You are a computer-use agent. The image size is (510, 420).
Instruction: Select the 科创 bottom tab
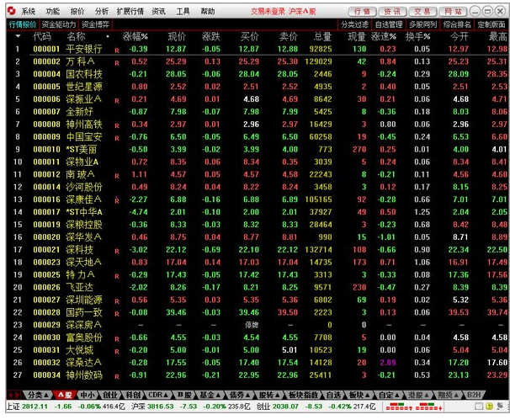133,395
